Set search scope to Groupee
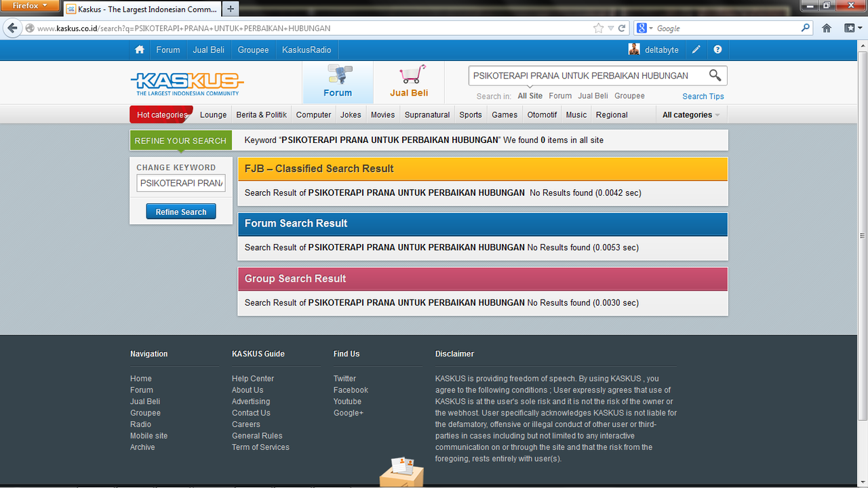Image resolution: width=868 pixels, height=488 pixels. click(x=629, y=96)
